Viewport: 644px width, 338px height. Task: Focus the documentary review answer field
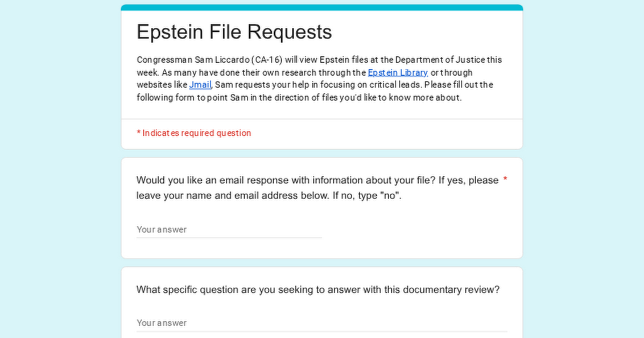point(321,323)
